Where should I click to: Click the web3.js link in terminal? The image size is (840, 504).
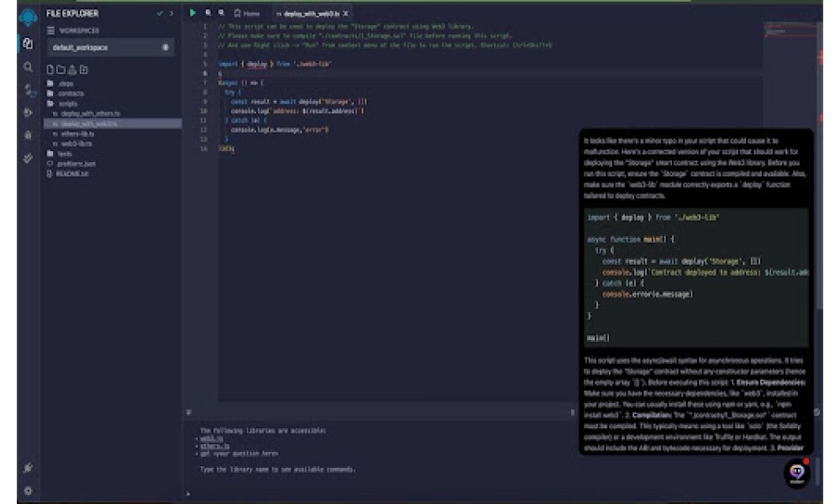click(211, 438)
